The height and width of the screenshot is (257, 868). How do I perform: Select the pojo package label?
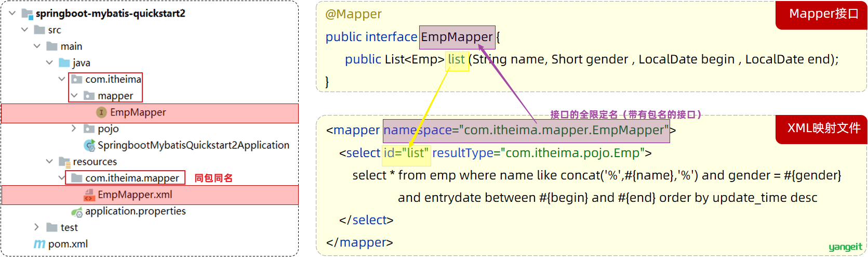(x=108, y=128)
